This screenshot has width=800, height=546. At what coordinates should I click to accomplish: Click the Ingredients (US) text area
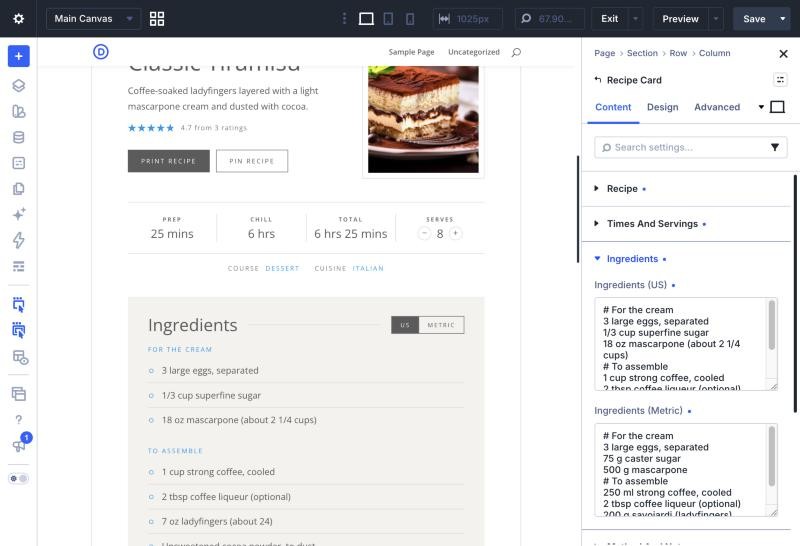(x=686, y=344)
